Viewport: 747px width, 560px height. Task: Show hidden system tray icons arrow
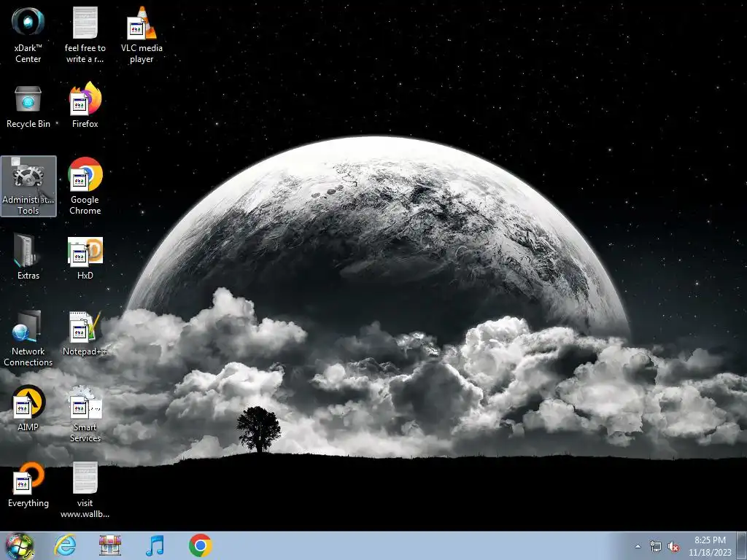click(638, 546)
